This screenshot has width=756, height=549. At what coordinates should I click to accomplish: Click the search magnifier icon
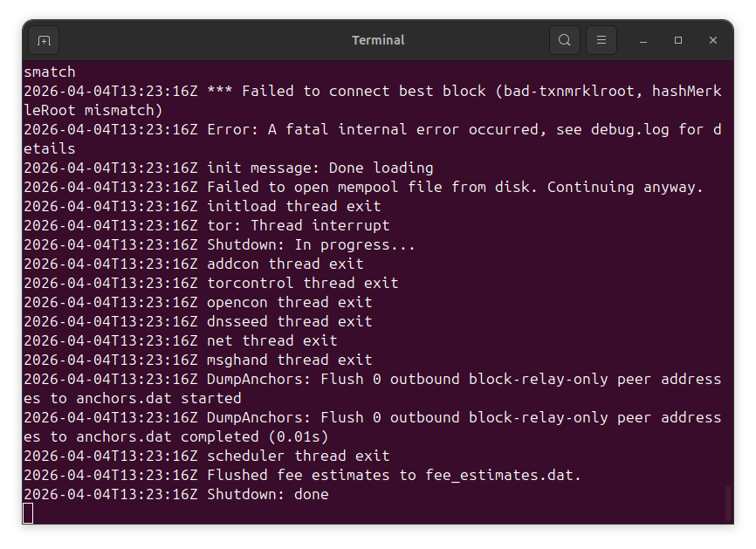pos(565,40)
